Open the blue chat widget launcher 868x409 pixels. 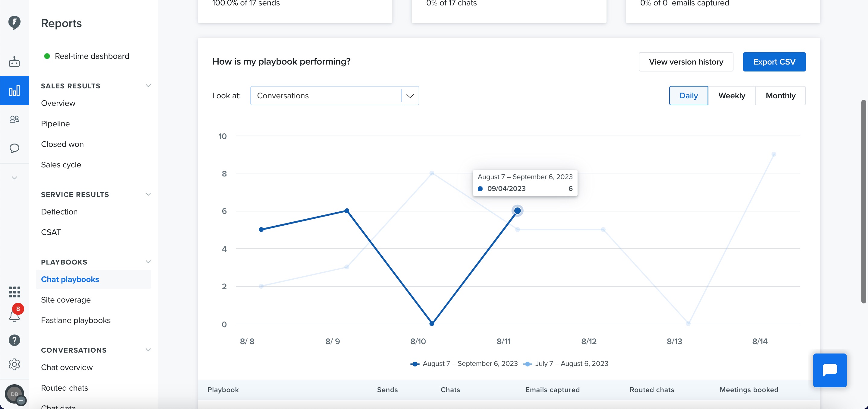point(830,370)
